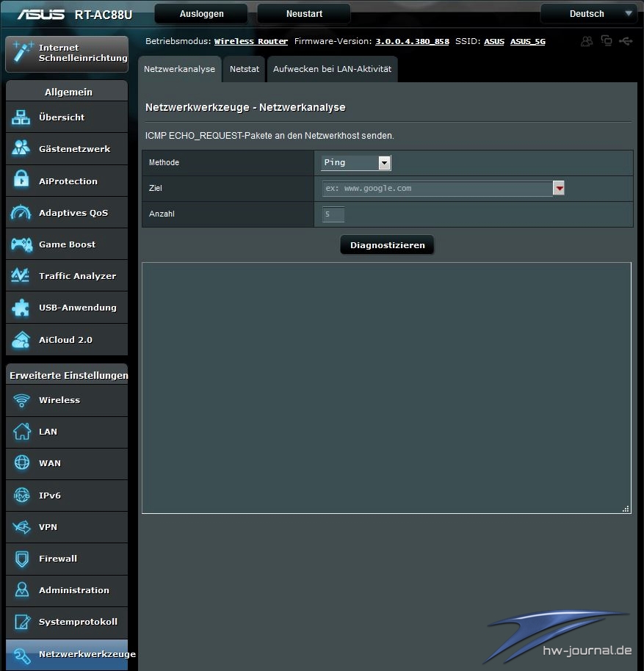Click the Firewall menu label
Screen dimensions: 644x671
[58, 559]
